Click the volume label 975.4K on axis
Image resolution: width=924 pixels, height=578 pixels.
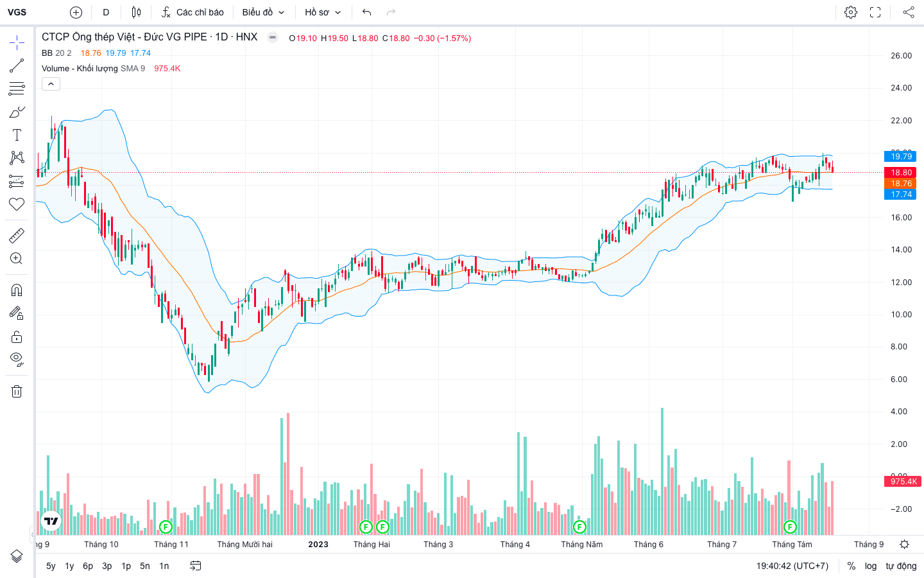point(903,481)
